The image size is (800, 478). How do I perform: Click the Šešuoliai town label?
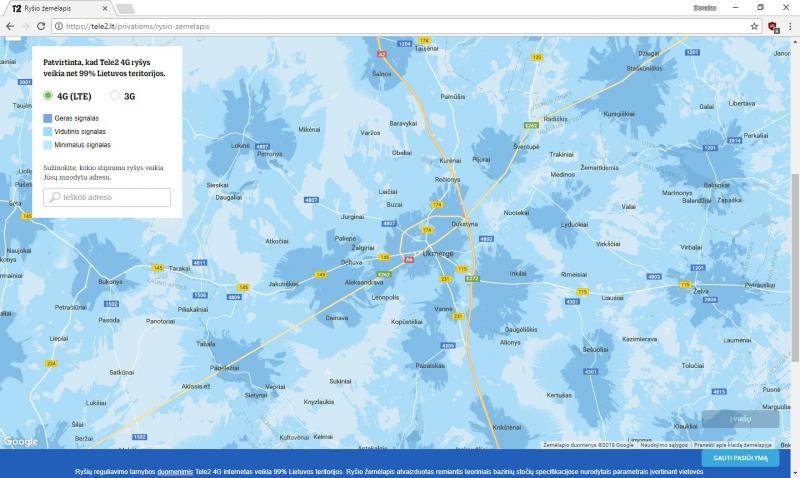tap(595, 349)
